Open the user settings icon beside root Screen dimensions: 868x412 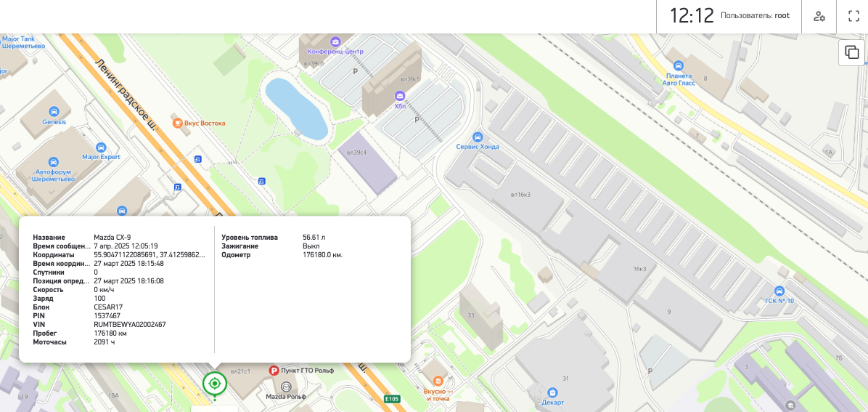click(x=819, y=16)
